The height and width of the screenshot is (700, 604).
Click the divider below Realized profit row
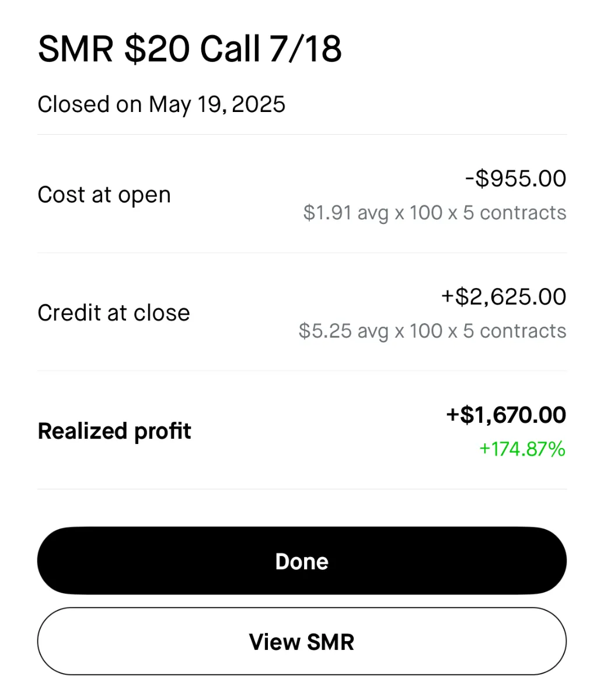pos(302,489)
